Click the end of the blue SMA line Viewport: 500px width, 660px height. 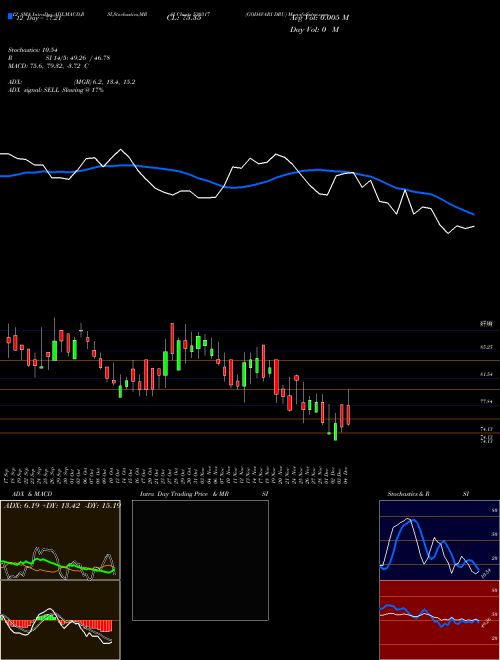point(474,215)
